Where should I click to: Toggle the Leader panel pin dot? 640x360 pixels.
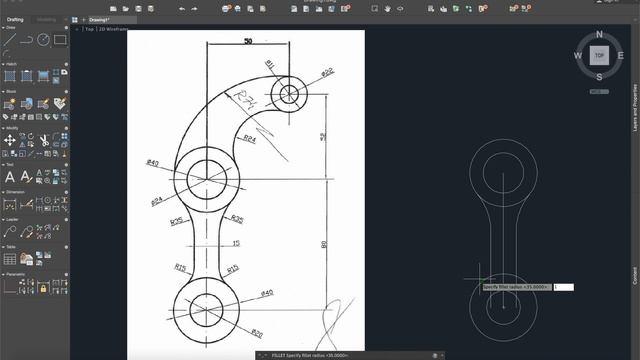coord(66,220)
